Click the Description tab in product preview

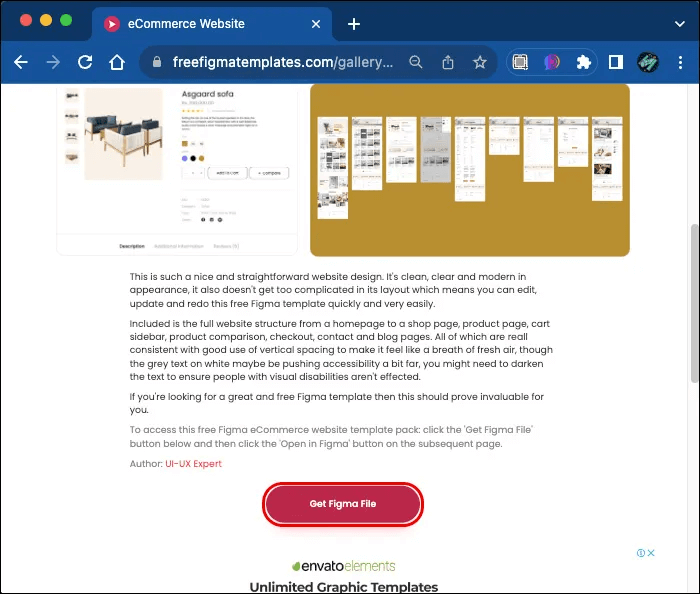pos(132,246)
